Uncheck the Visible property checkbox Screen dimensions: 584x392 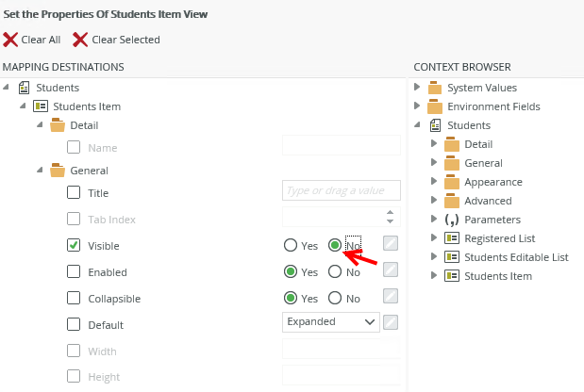coord(74,246)
